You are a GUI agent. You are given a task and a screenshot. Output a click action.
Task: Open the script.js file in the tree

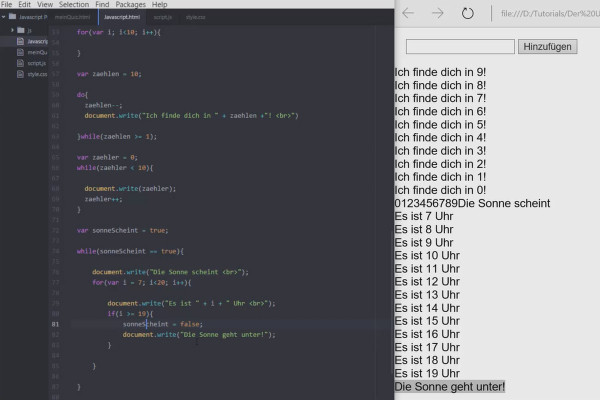[x=36, y=63]
